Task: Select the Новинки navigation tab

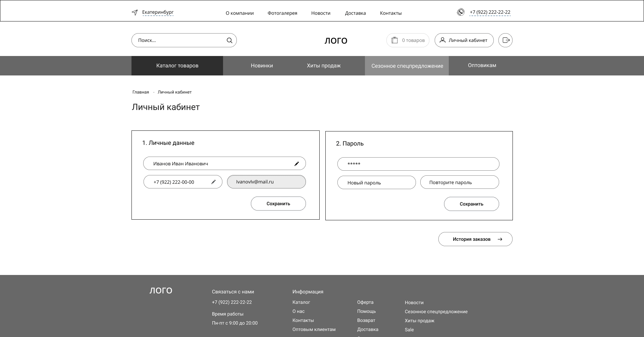Action: (x=262, y=66)
